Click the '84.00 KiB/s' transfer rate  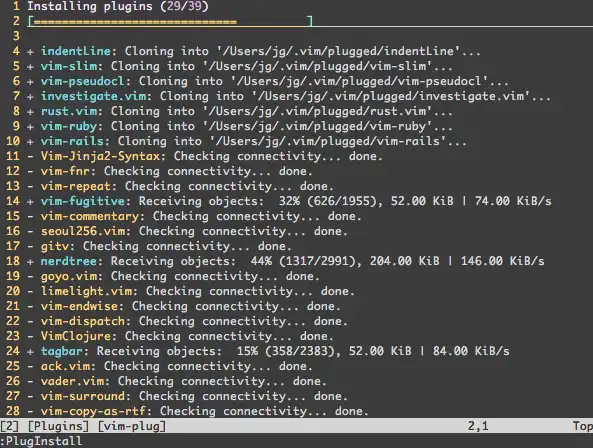tap(471, 351)
